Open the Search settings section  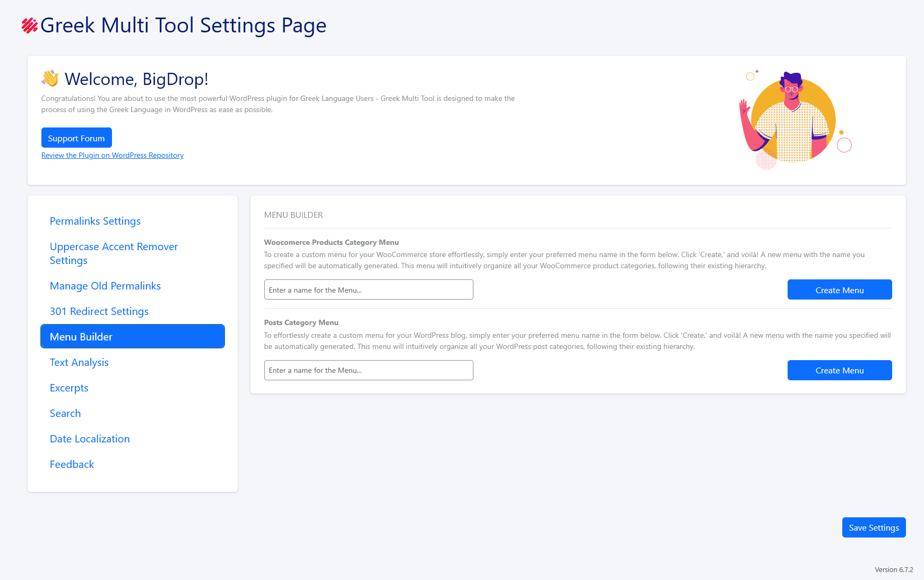coord(65,413)
